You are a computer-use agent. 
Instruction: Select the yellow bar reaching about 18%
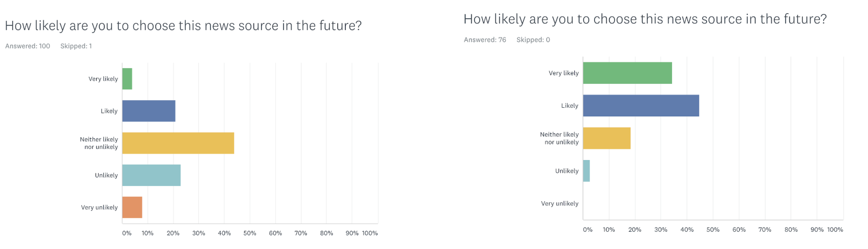tap(606, 138)
